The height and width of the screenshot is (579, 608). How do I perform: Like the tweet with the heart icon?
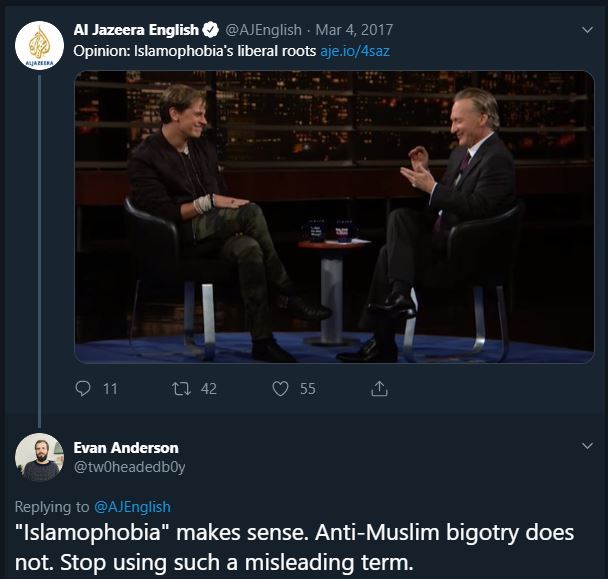click(x=280, y=389)
